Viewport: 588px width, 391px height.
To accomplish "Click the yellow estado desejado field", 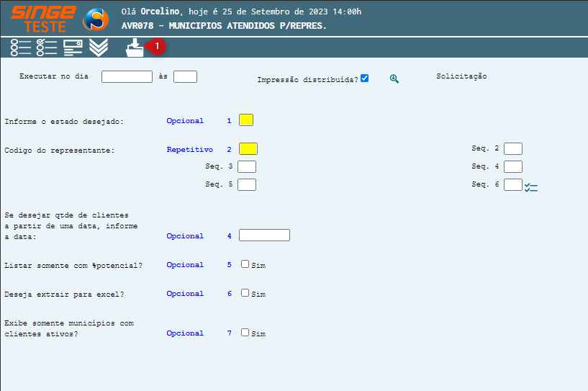I will (246, 120).
